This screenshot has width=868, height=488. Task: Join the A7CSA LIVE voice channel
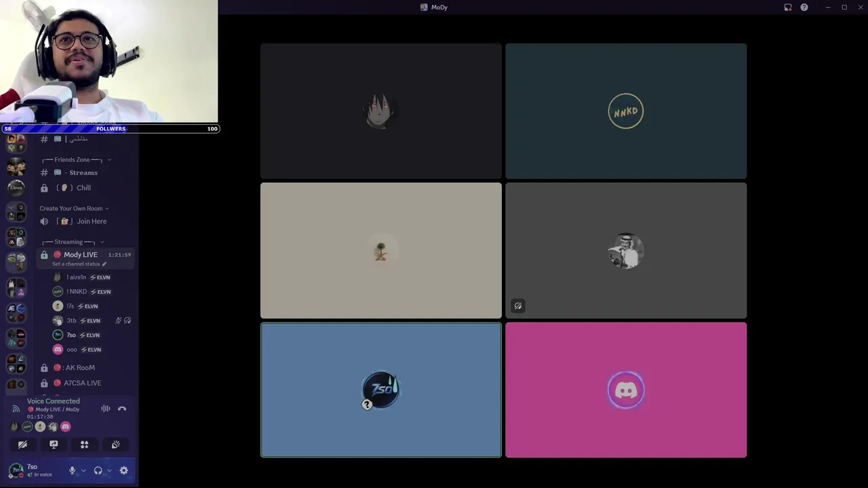point(87,383)
